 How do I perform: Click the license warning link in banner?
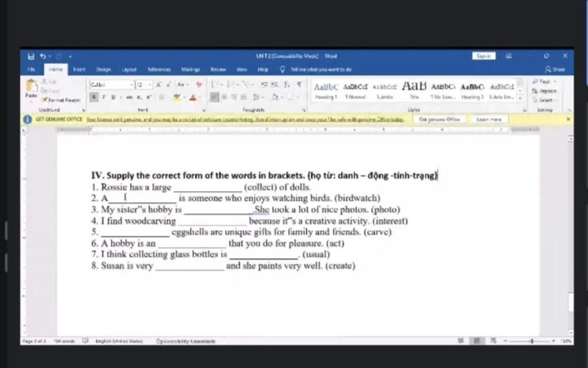[245, 120]
